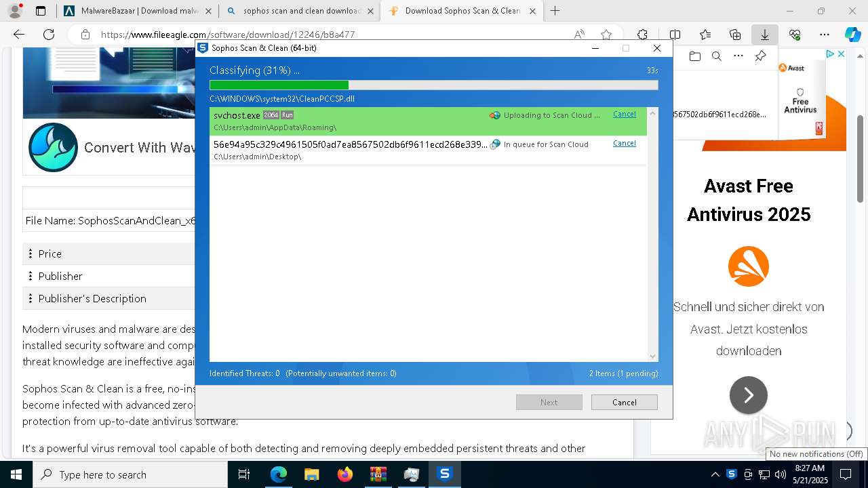
Task: Click the queue status icon beside the 56e94a file
Action: tap(495, 144)
